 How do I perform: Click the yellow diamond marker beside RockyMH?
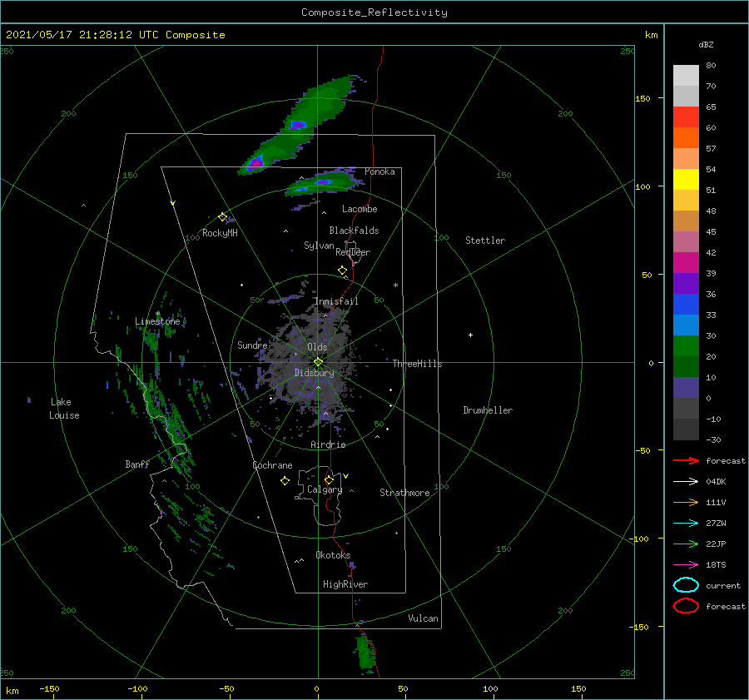222,217
